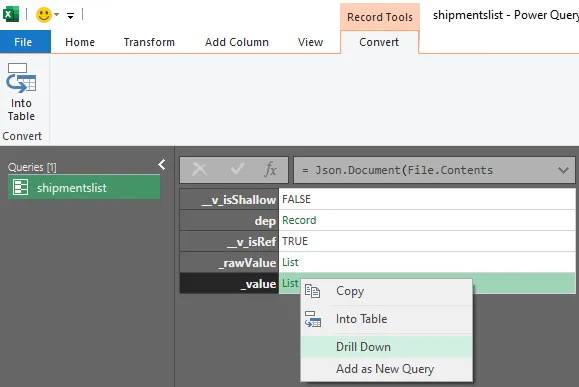Screen dimensions: 579x387
Task: Click the Copy icon in context menu
Action: coord(312,291)
